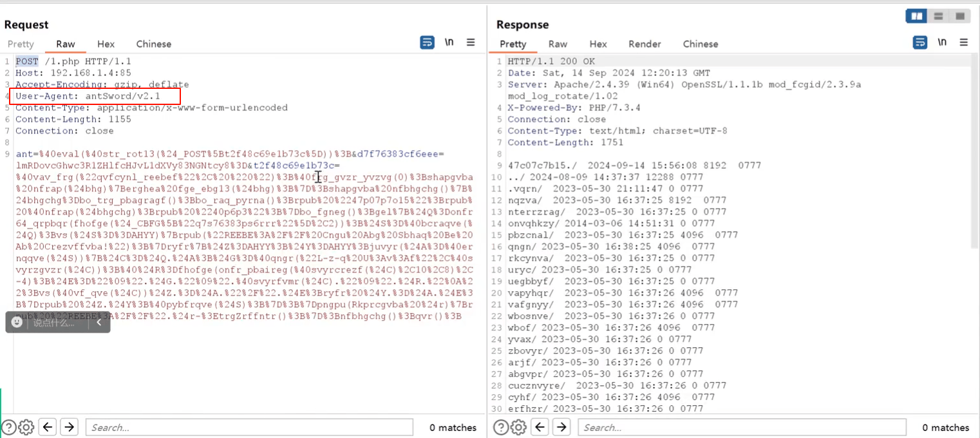Open the Request Chinese tab

pyautogui.click(x=154, y=44)
